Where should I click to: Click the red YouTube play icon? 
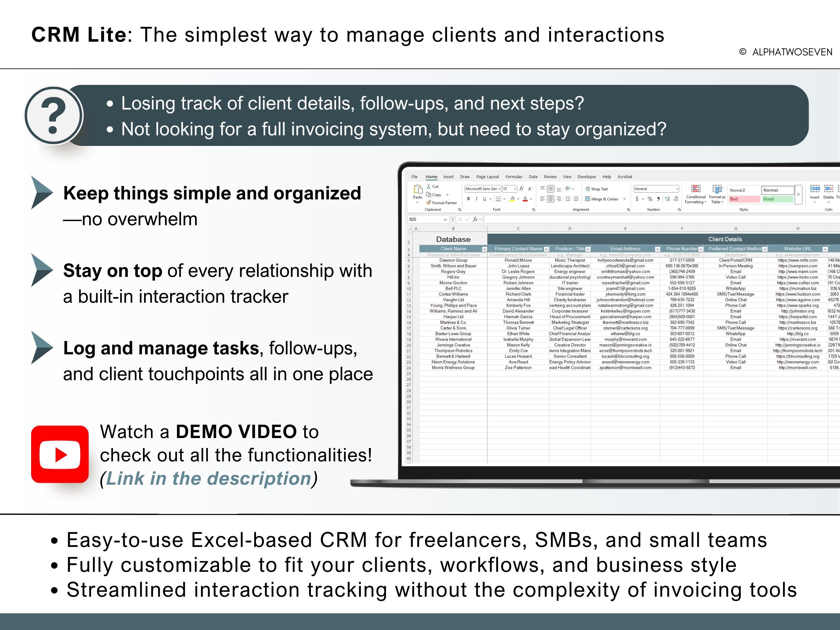pyautogui.click(x=60, y=454)
